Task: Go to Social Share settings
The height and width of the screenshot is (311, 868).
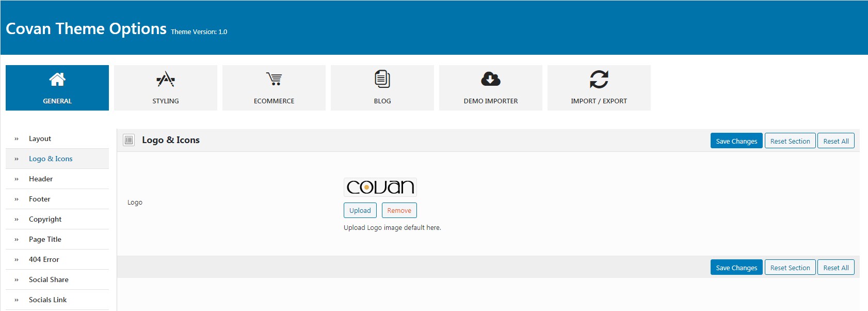Action: 57,279
